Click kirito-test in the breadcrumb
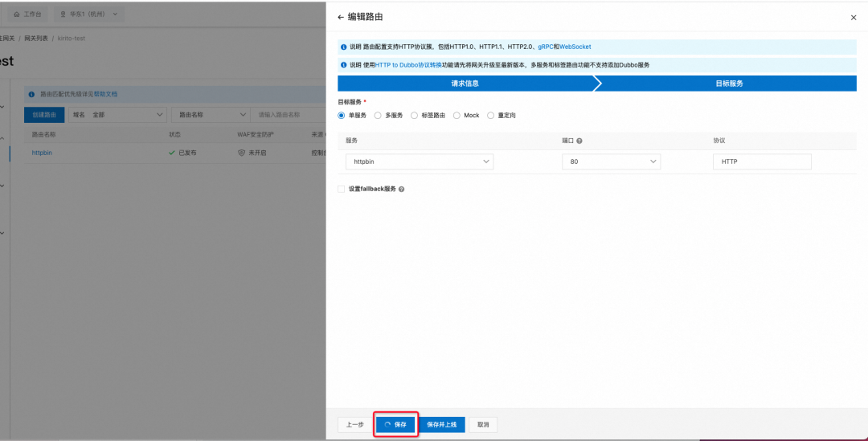The width and height of the screenshot is (868, 441). (72, 39)
